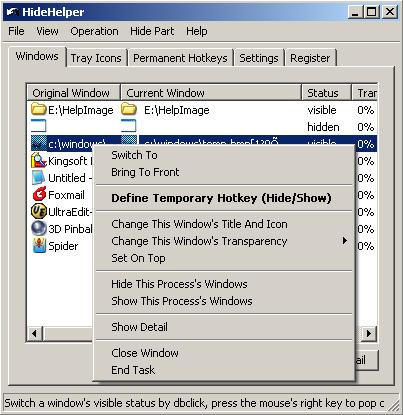Click the E:\HelpImage folder icon in Original Window

tap(38, 109)
